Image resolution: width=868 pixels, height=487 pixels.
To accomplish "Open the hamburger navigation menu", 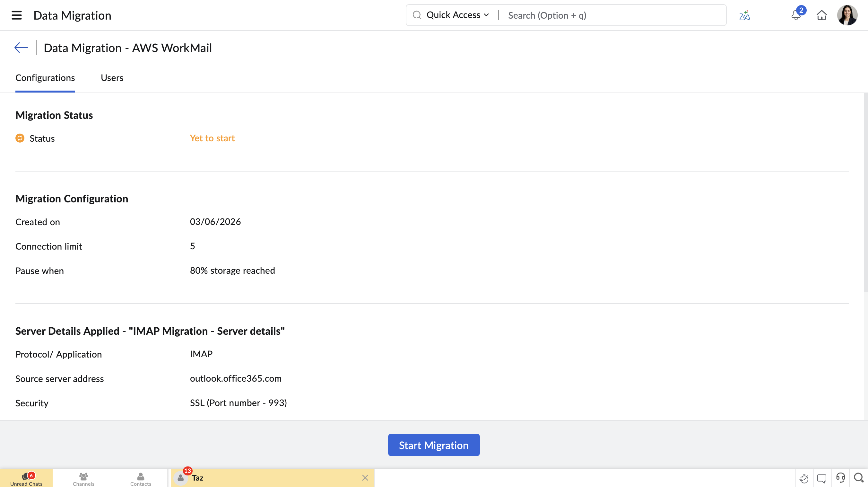I will (16, 15).
